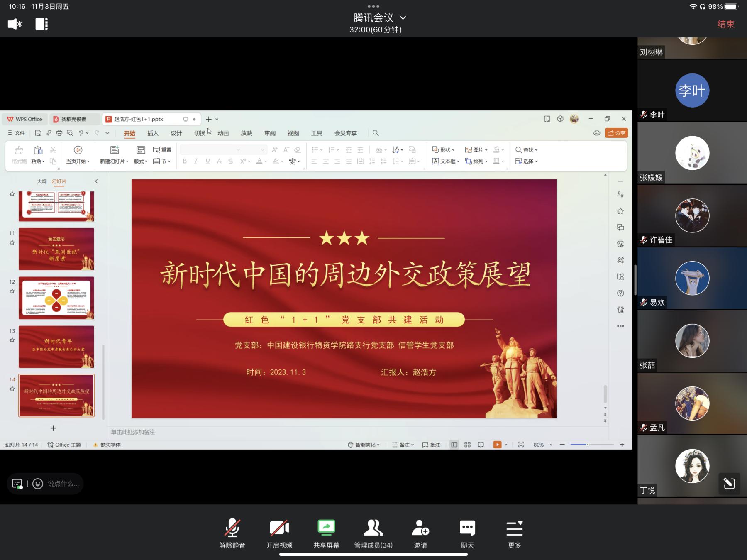Unmute microphone with 解除静音
The height and width of the screenshot is (560, 747).
coord(232,533)
